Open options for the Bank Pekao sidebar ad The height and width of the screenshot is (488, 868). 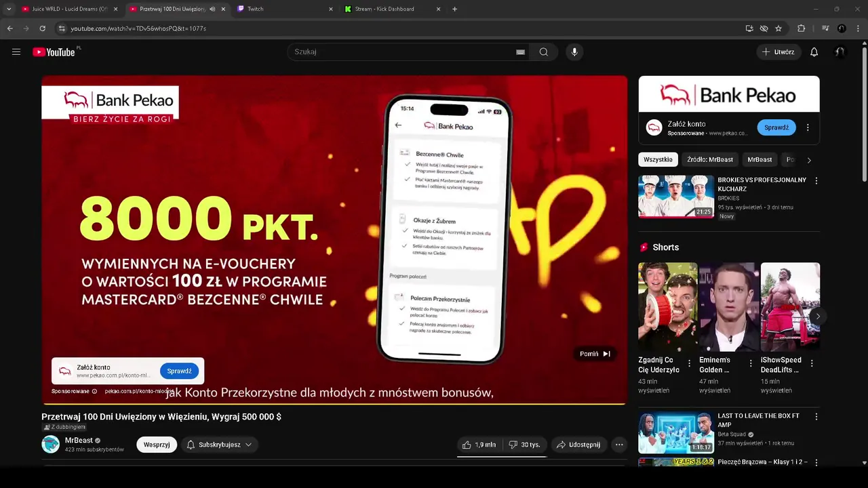coord(808,127)
